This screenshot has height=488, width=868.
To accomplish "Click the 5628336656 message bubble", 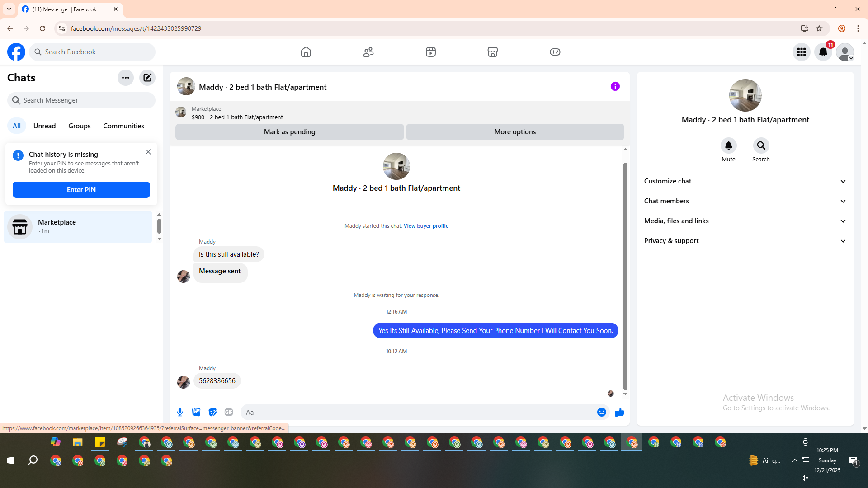I will pos(217,381).
